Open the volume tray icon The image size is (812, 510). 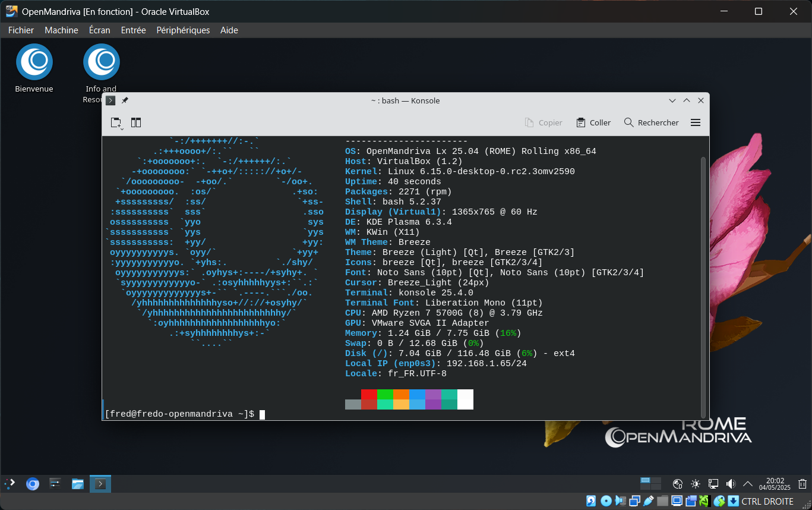click(x=731, y=484)
